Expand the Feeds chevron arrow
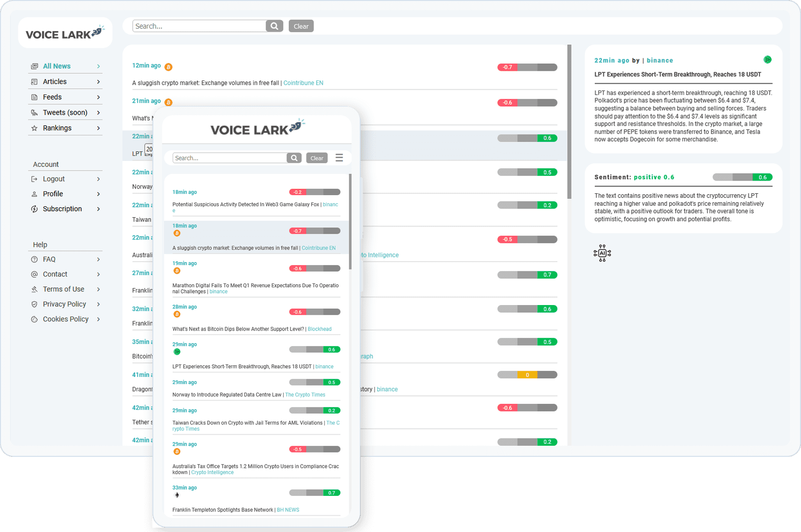Screen dimensions: 801x532 [x=98, y=97]
